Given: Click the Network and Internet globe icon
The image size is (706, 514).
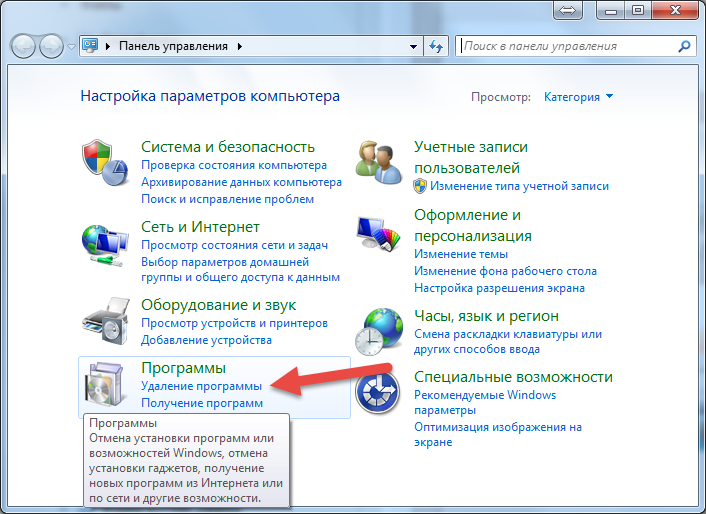Looking at the screenshot, I should click(104, 243).
